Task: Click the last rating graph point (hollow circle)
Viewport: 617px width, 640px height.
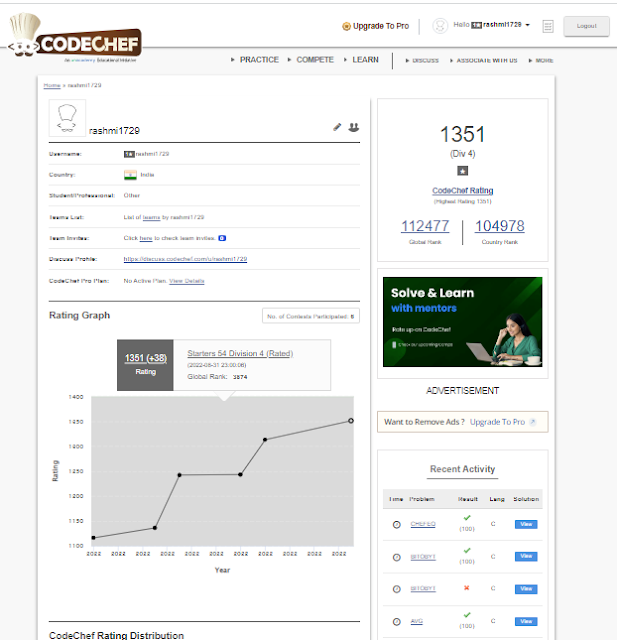Action: click(x=351, y=421)
